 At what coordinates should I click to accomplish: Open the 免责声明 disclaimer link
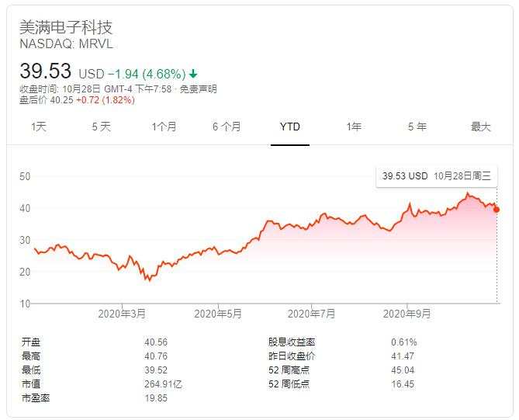pyautogui.click(x=199, y=89)
